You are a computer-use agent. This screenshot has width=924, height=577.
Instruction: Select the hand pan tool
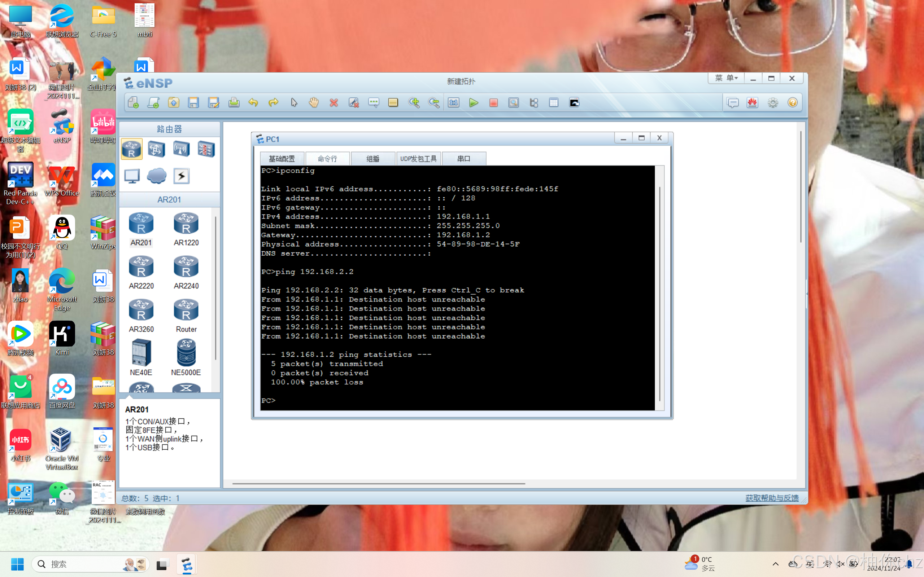click(x=313, y=103)
